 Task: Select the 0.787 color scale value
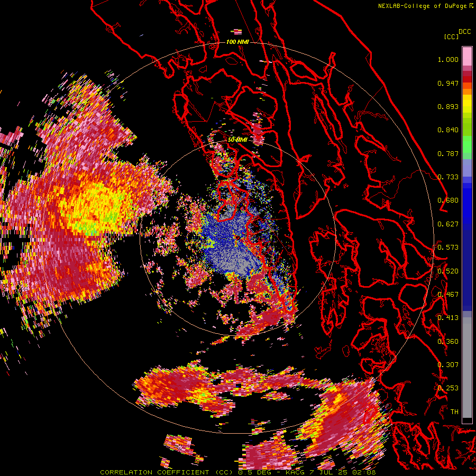448,153
